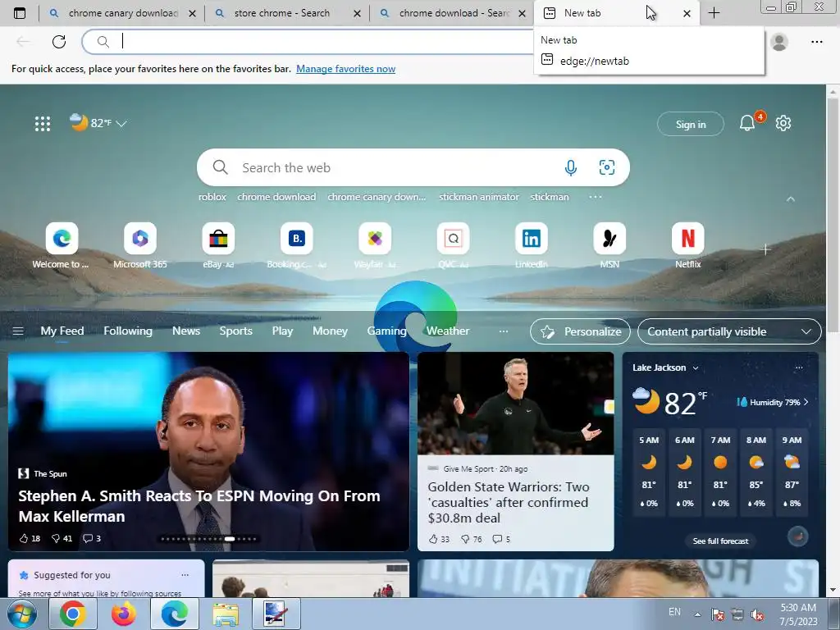
Task: Open weather card options ellipsis
Action: click(x=799, y=367)
